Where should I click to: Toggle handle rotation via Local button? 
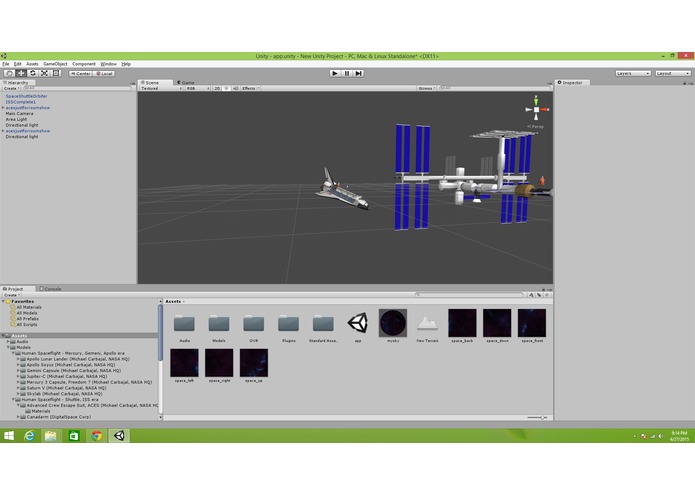pos(104,74)
